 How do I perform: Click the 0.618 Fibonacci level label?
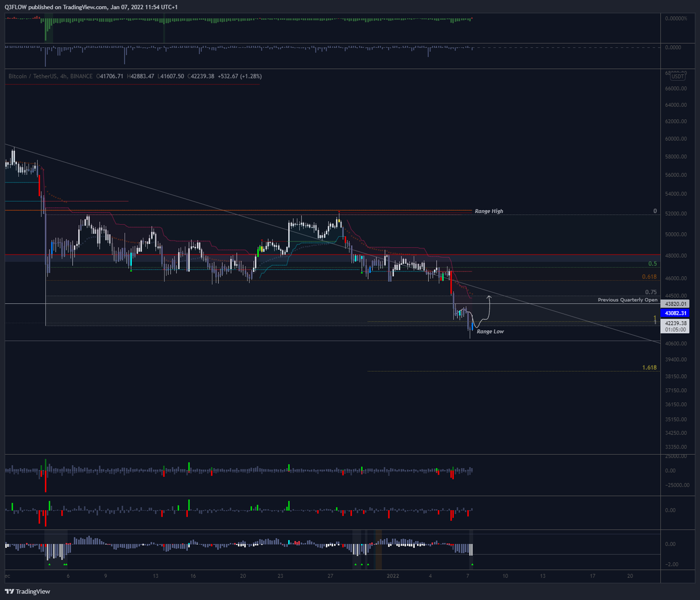click(649, 276)
